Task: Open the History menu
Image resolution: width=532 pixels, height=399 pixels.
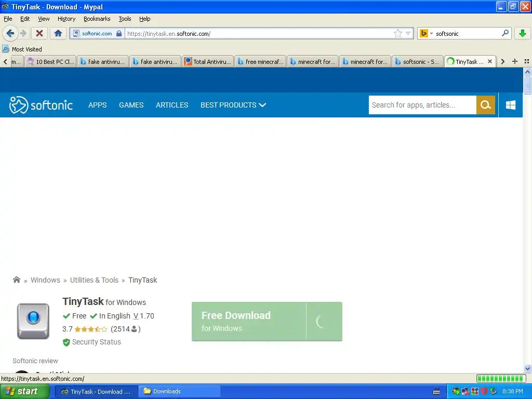Action: coord(66,19)
